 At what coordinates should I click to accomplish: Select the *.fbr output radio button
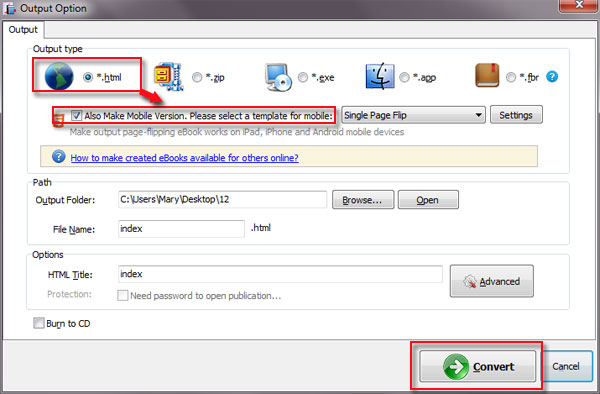(x=511, y=77)
